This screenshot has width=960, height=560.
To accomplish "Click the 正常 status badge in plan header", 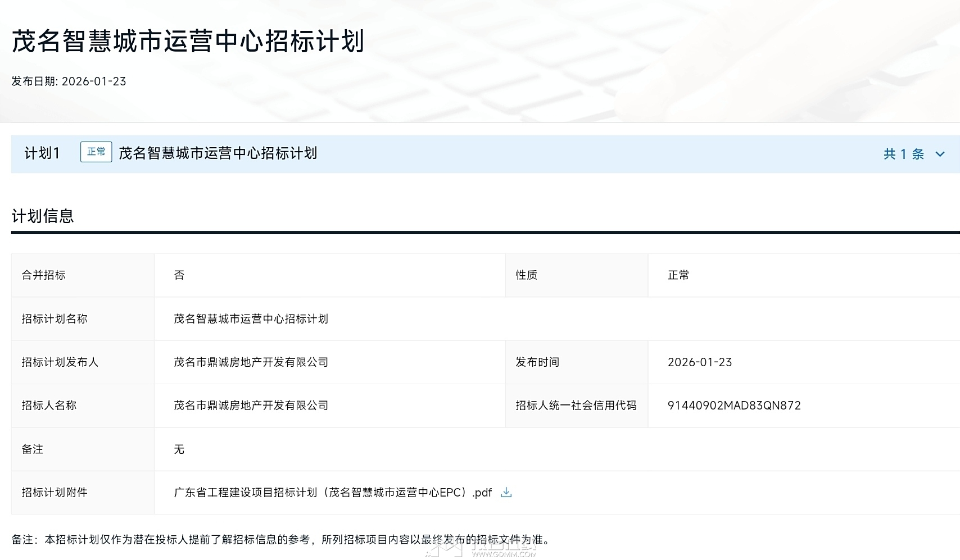I will 96,152.
